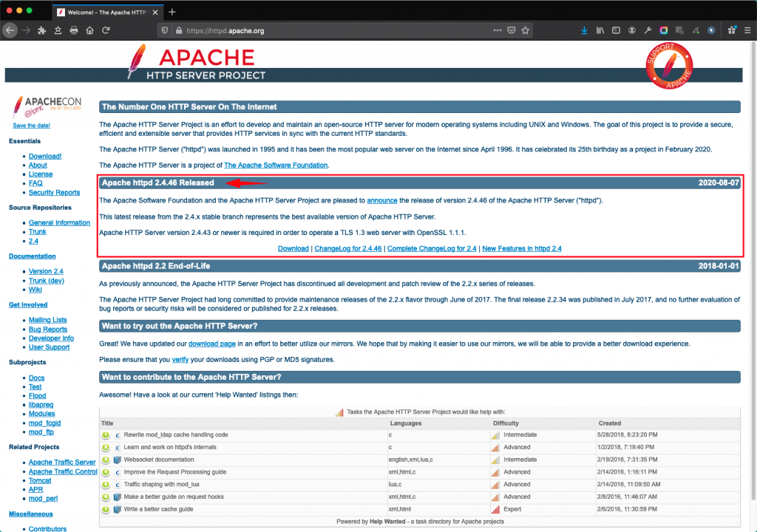
Task: Click the announce link
Action: [382, 200]
